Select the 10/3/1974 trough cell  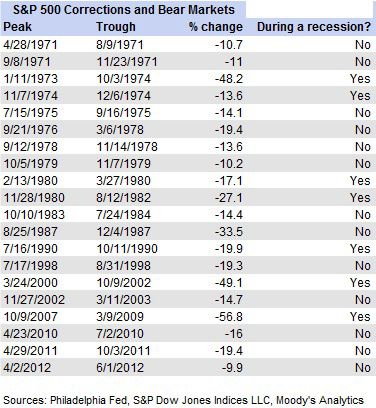[124, 79]
